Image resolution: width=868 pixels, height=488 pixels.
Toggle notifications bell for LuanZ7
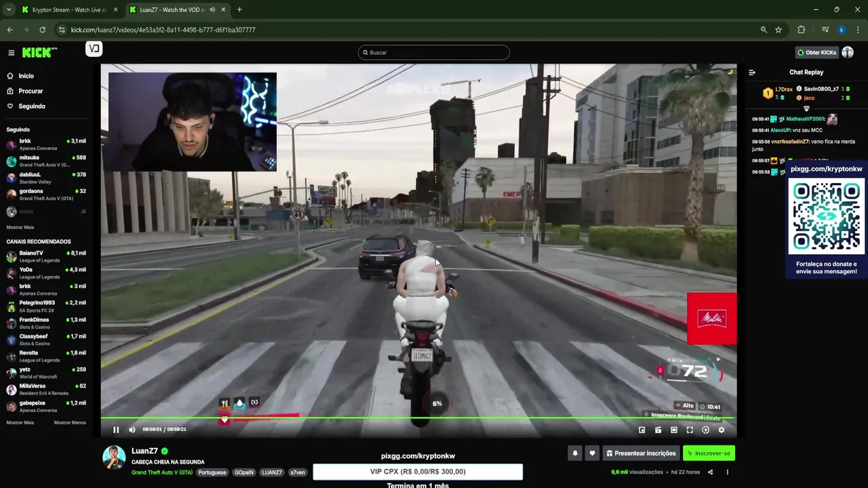575,453
